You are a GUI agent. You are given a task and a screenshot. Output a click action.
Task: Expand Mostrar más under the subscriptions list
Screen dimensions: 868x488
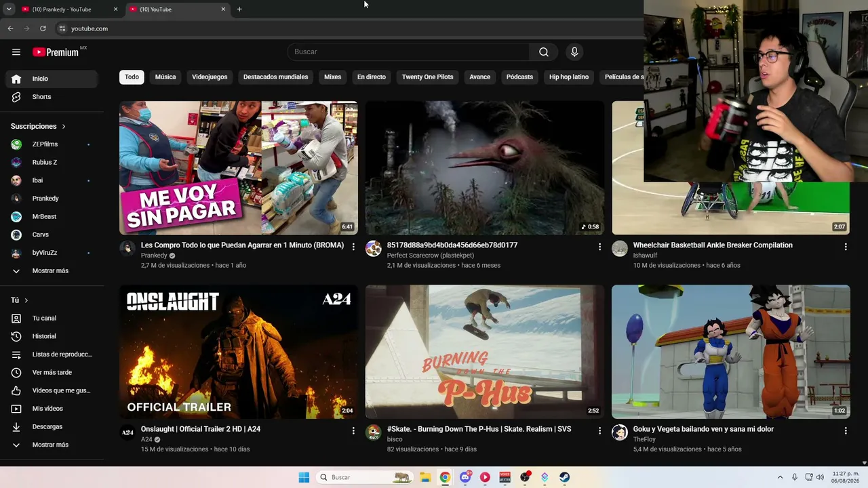click(52, 271)
